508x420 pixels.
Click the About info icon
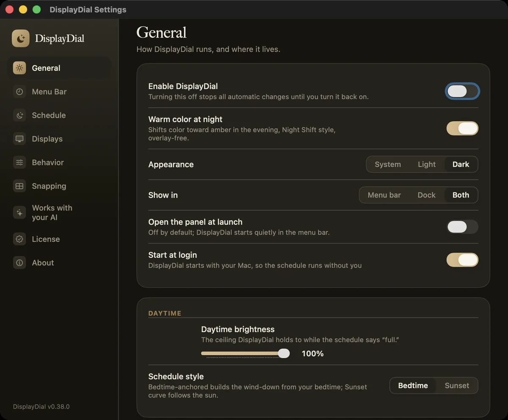pyautogui.click(x=19, y=263)
